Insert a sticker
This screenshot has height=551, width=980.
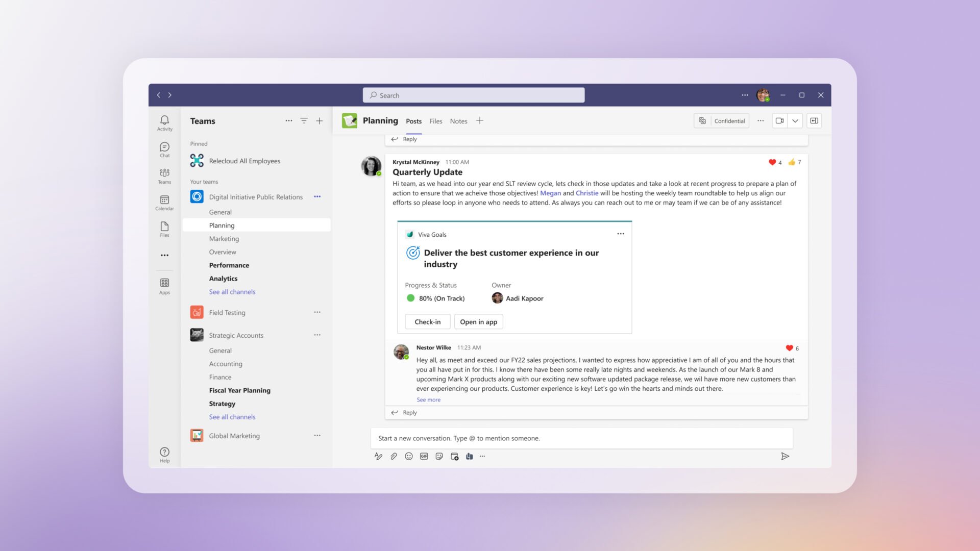(x=439, y=456)
